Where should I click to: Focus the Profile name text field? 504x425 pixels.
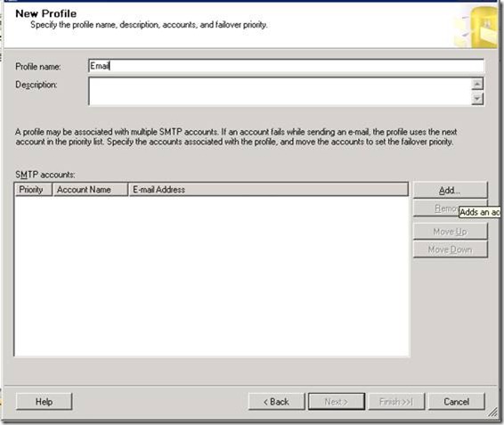coord(286,66)
